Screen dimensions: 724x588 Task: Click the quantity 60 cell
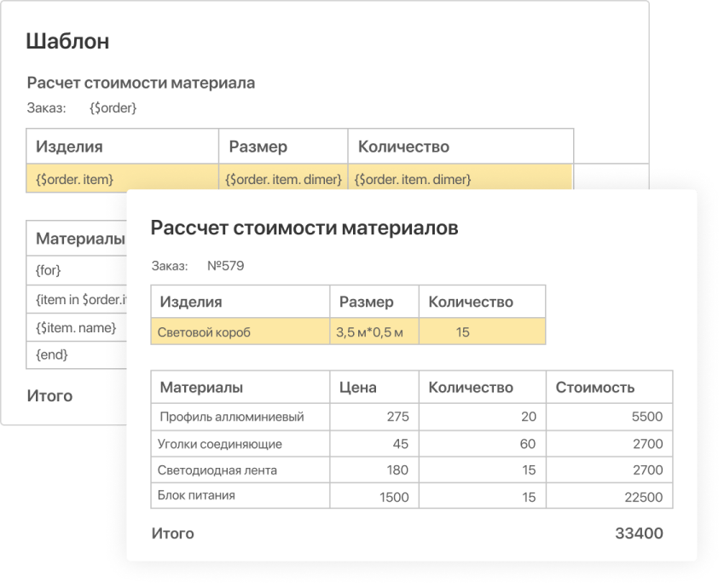pos(482,444)
